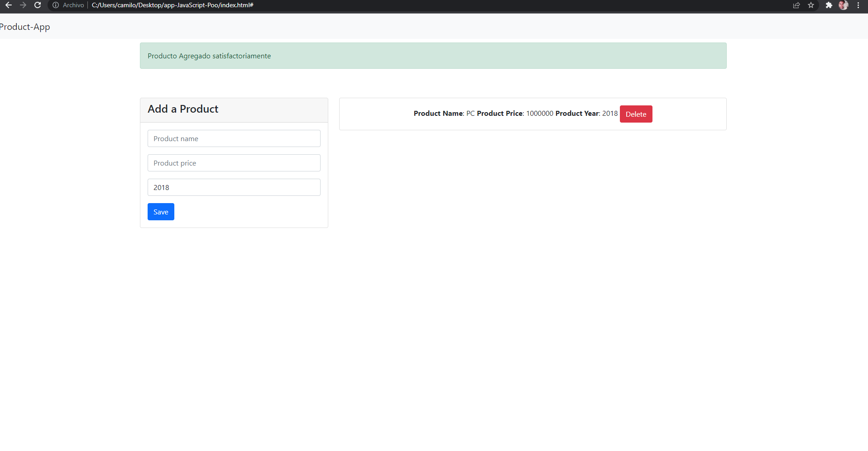Select the field containing 2018
This screenshot has width=868, height=451.
[234, 187]
